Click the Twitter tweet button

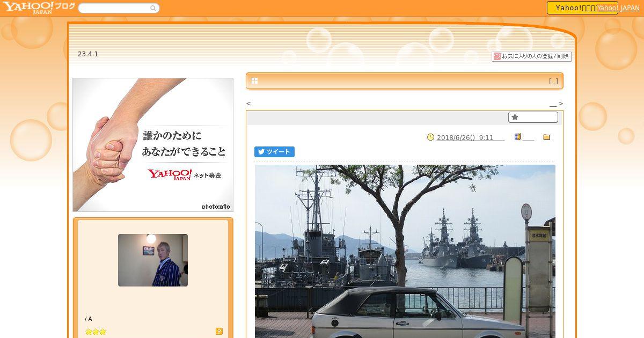[x=274, y=152]
